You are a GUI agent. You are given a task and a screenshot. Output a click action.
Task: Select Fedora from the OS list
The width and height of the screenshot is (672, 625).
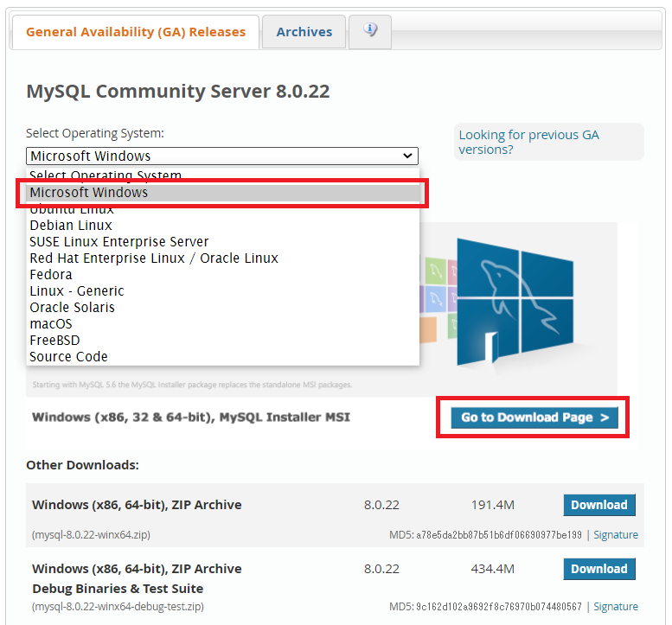223,275
